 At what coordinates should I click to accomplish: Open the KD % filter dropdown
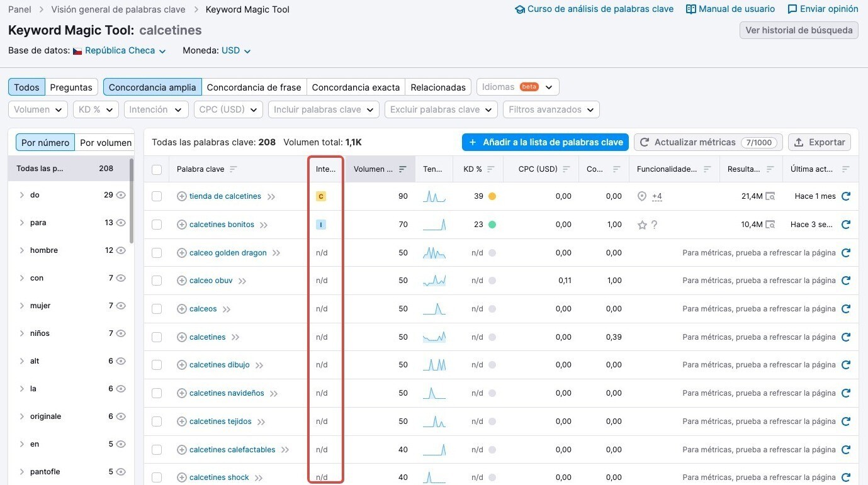point(96,109)
